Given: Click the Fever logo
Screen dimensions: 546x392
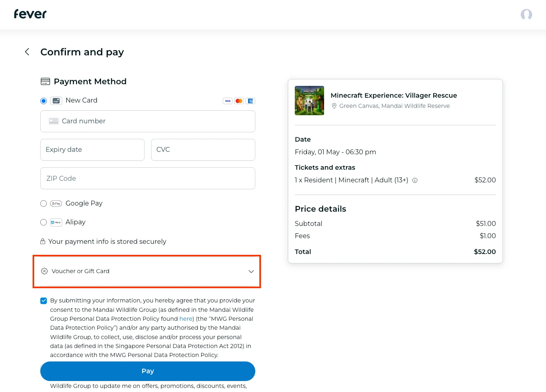Looking at the screenshot, I should (30, 14).
